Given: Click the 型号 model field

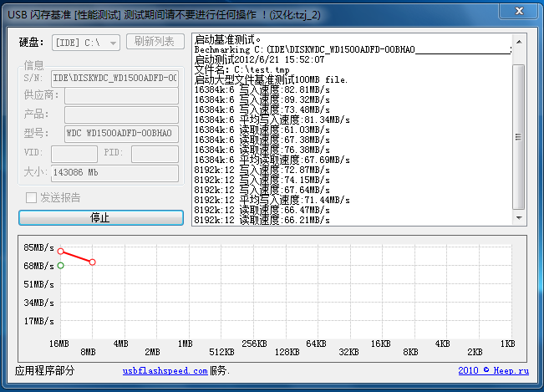Looking at the screenshot, I should [120, 134].
